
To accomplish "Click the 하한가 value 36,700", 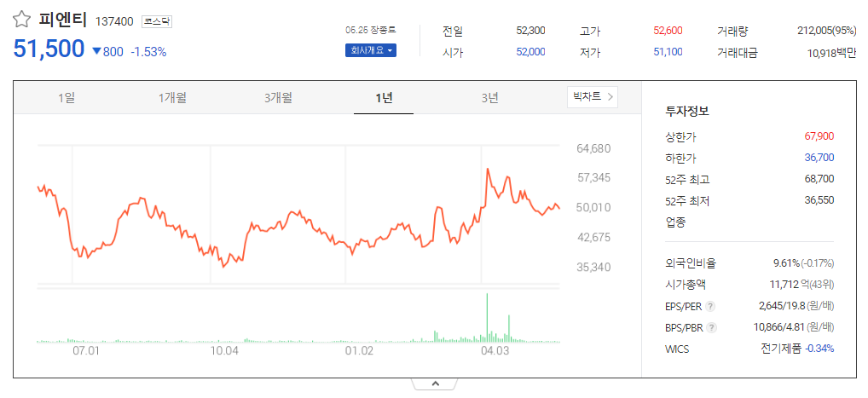I will [819, 157].
